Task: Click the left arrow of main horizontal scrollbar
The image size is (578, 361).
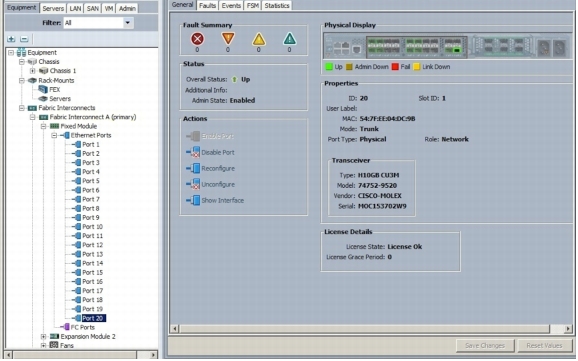Action: point(175,329)
